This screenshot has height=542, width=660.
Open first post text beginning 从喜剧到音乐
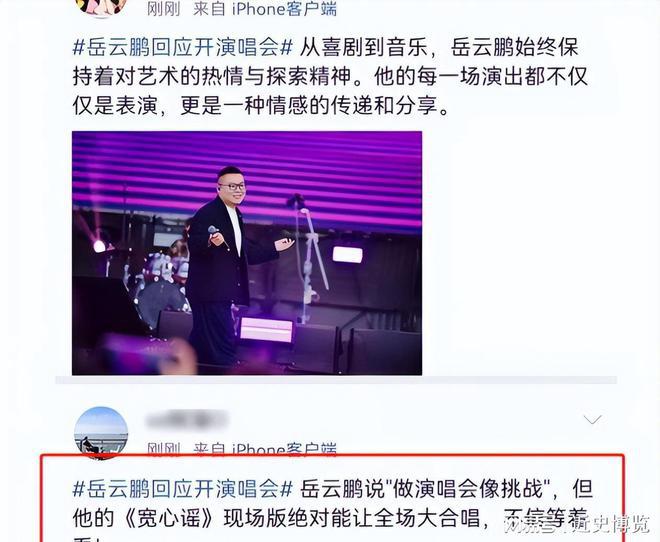click(x=329, y=76)
